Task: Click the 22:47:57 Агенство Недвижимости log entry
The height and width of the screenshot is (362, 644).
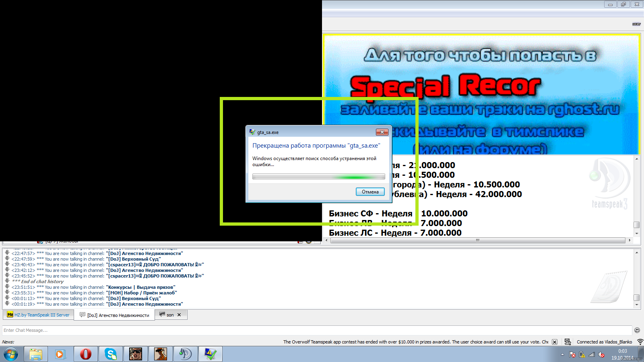Action: click(97, 253)
